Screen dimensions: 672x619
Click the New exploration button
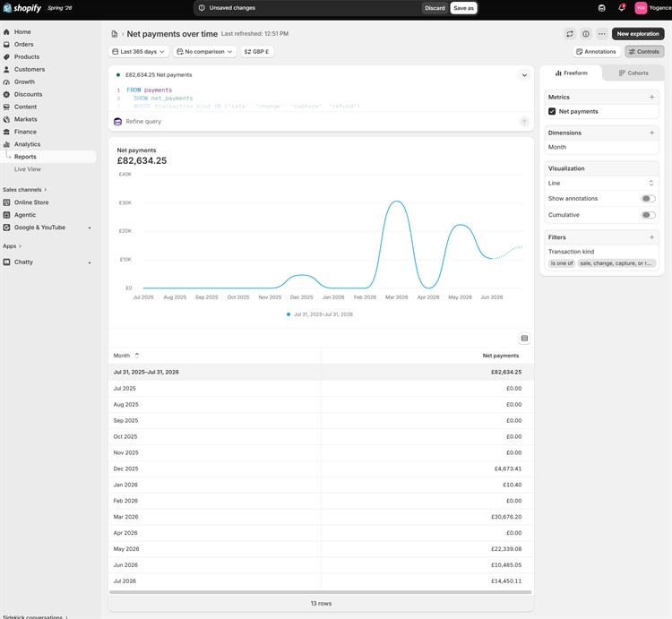pyautogui.click(x=638, y=34)
